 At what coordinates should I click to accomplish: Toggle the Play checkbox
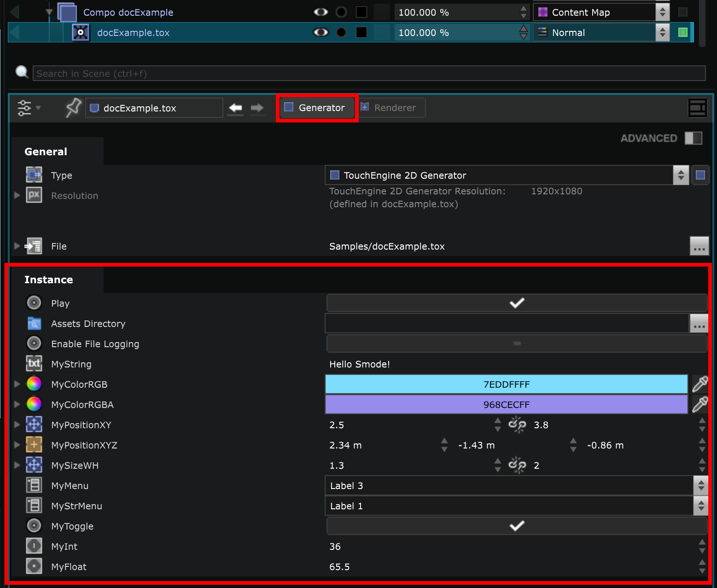click(517, 303)
